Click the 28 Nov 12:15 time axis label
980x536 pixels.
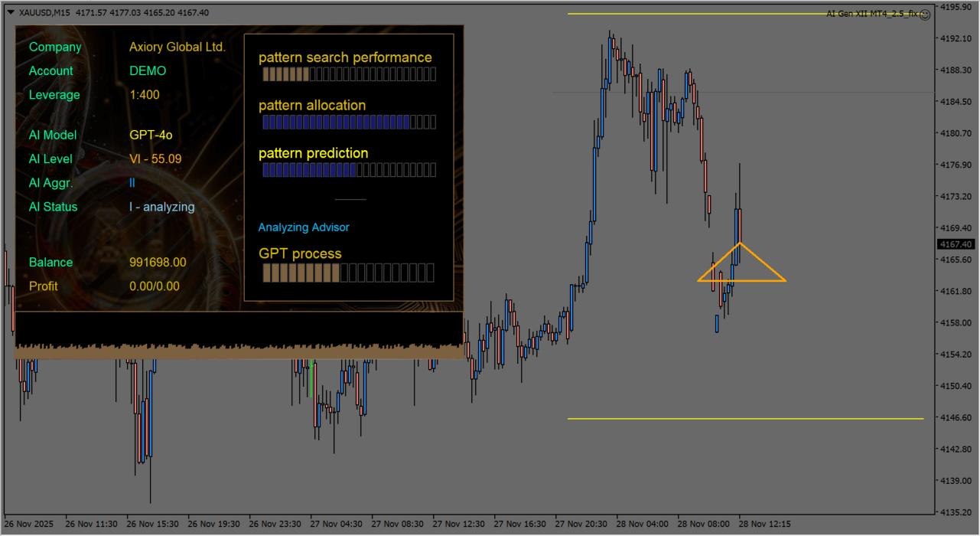pyautogui.click(x=766, y=525)
